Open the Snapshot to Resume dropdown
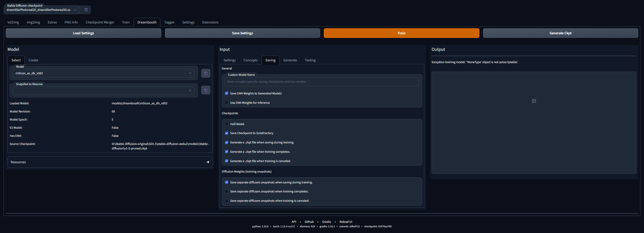This screenshot has height=233, width=644. coord(104,90)
